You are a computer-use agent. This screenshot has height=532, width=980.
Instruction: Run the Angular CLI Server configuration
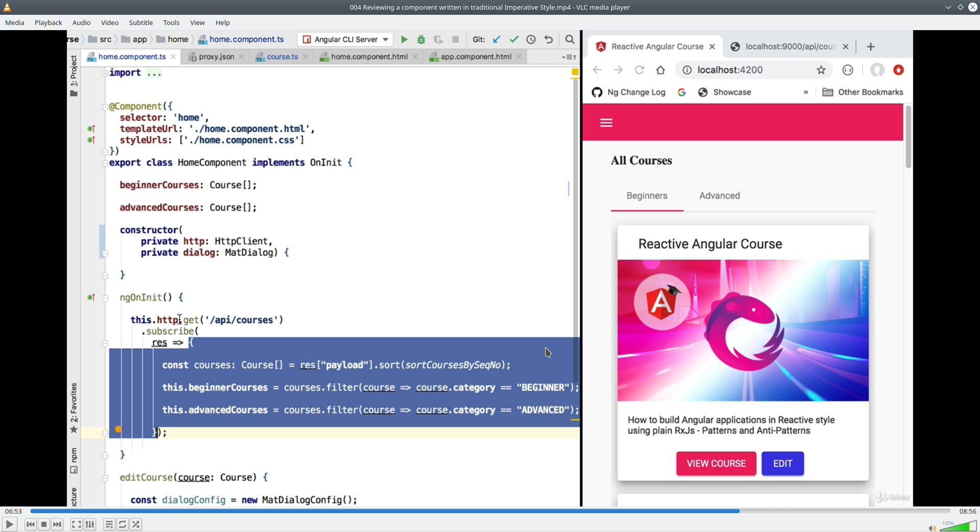pos(404,39)
